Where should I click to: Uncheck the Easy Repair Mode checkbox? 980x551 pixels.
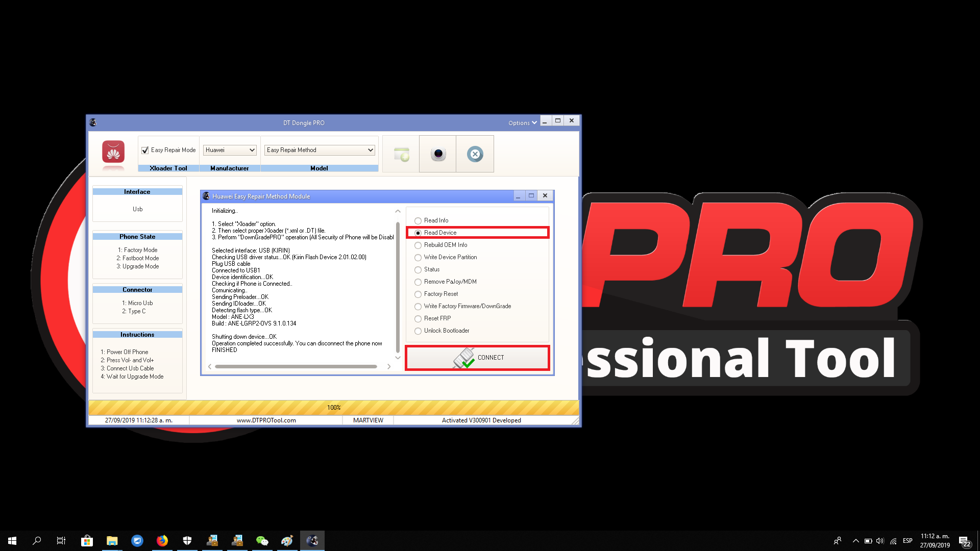pos(145,150)
